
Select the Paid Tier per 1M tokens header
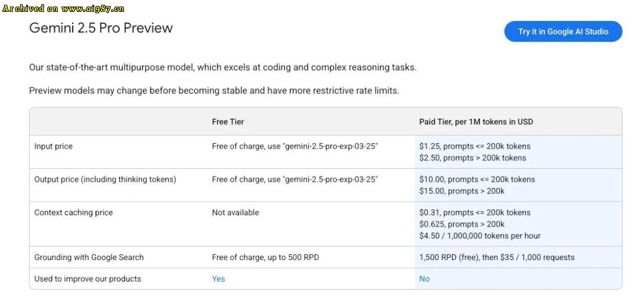476,122
